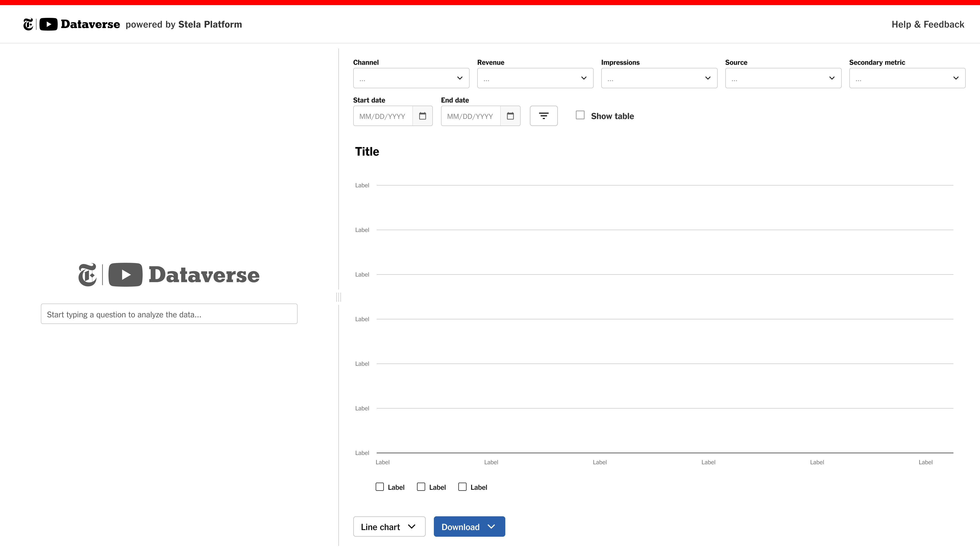This screenshot has width=980, height=551.
Task: Open the Start date calendar picker
Action: click(x=422, y=116)
